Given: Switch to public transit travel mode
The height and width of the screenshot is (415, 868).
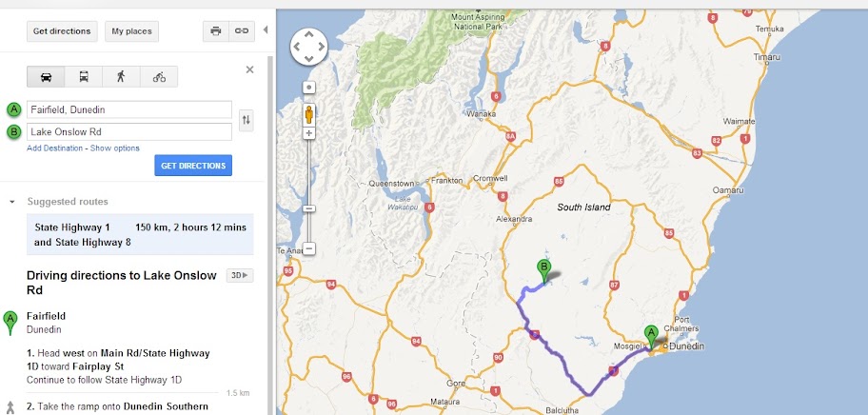Looking at the screenshot, I should 84,77.
